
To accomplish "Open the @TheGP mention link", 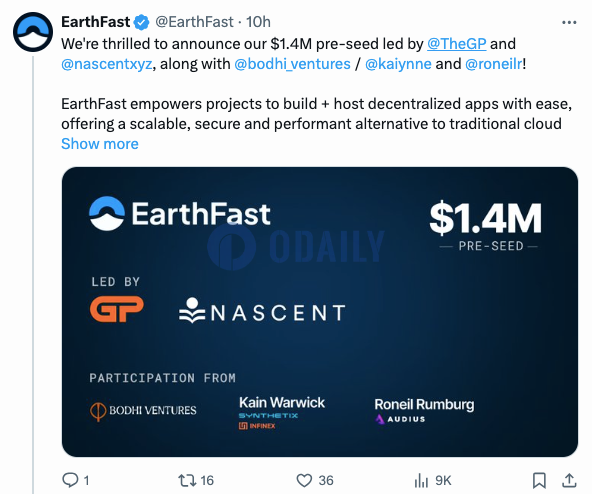I will 456,44.
